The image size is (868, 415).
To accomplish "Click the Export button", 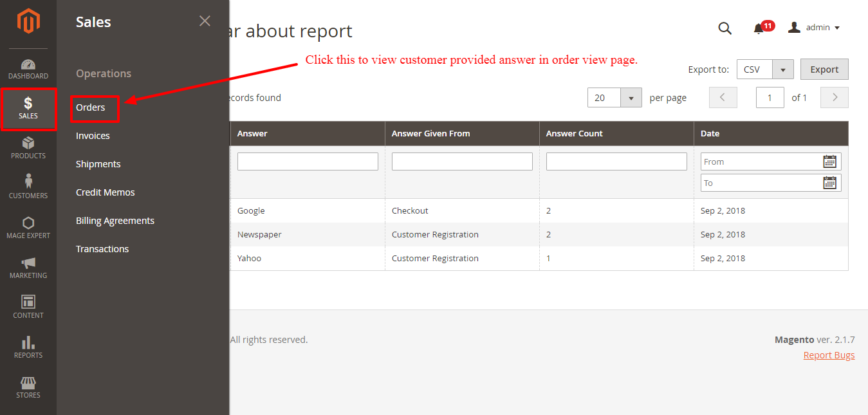I will tap(824, 69).
